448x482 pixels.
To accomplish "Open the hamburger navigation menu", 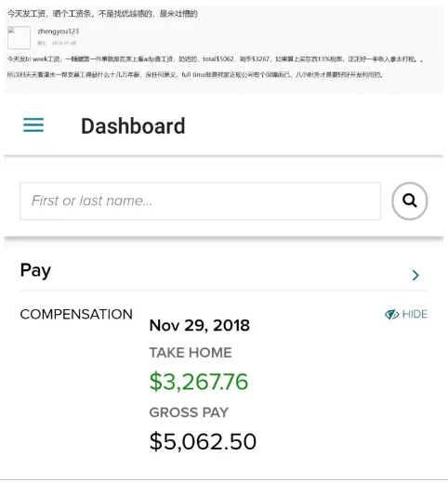I will [33, 125].
